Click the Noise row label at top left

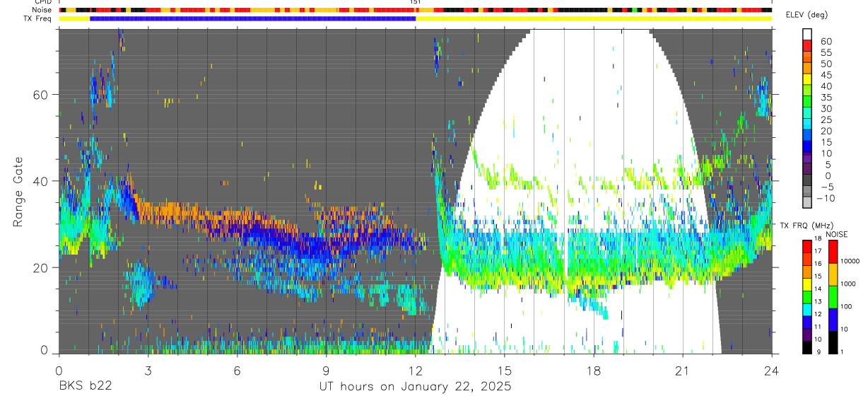pyautogui.click(x=42, y=10)
